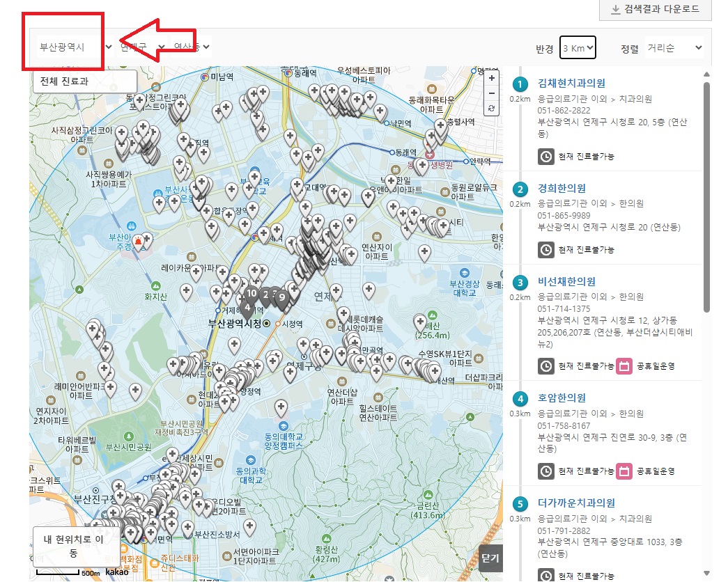728x582 pixels.
Task: Click the kakao logo on map
Action: pyautogui.click(x=117, y=572)
